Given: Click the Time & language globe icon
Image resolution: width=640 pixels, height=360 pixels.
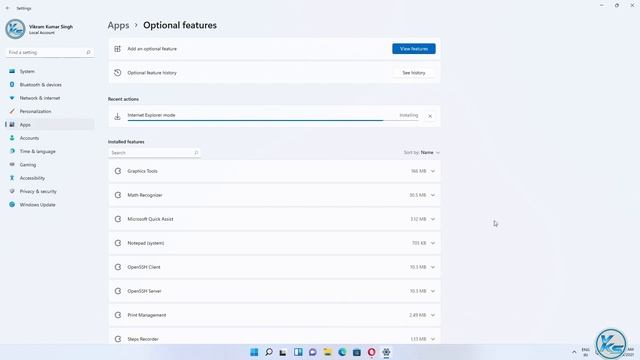Looking at the screenshot, I should [x=12, y=151].
